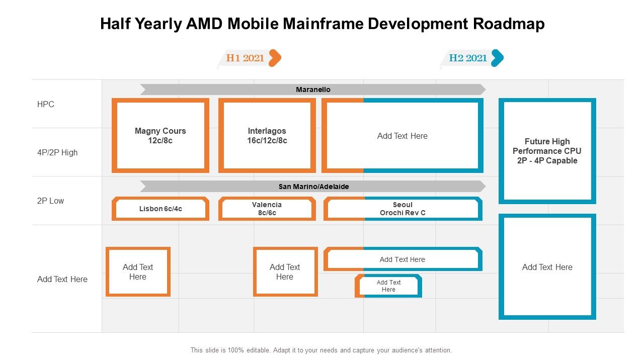Click the H2 2021 label flag

468,57
